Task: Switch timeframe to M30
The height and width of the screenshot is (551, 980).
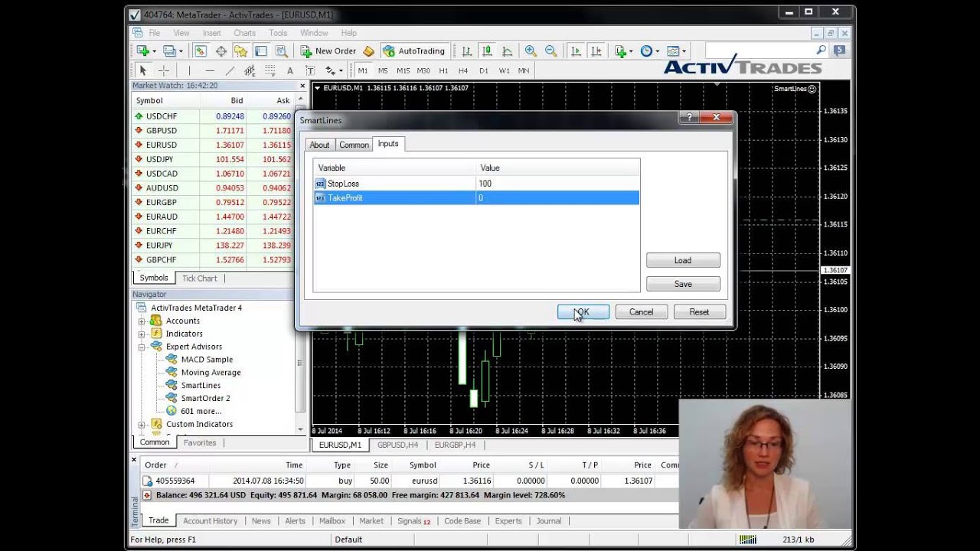Action: click(423, 70)
